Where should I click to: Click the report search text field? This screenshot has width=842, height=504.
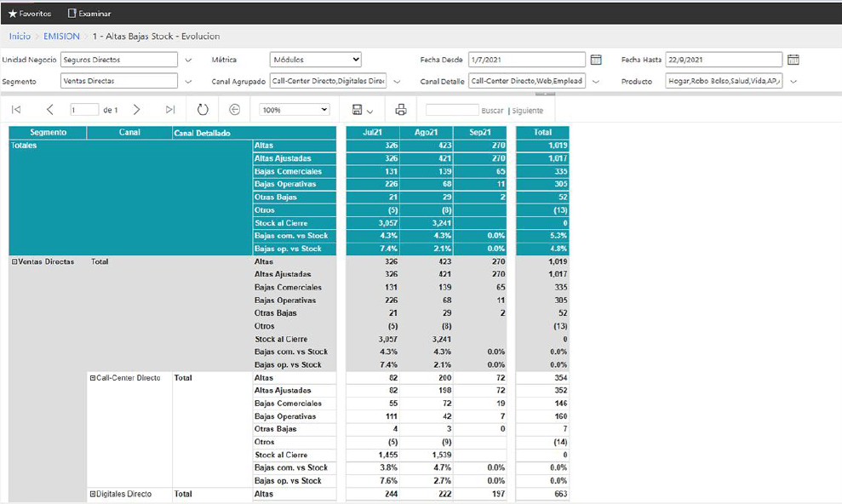tap(451, 111)
